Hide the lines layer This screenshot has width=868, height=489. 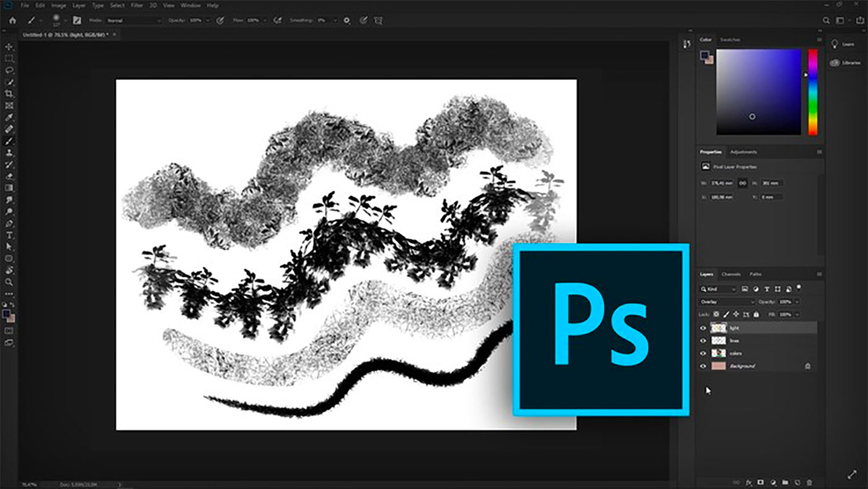pos(702,341)
